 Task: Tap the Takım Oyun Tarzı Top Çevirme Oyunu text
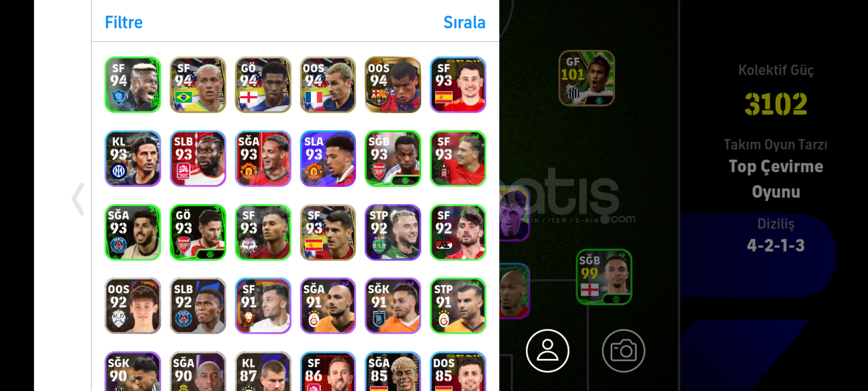point(776,169)
